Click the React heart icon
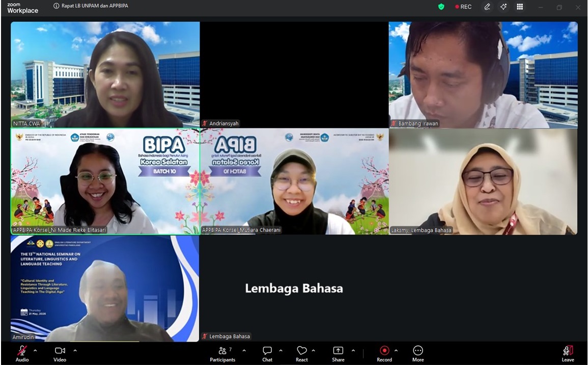Image resolution: width=588 pixels, height=365 pixels. click(301, 350)
